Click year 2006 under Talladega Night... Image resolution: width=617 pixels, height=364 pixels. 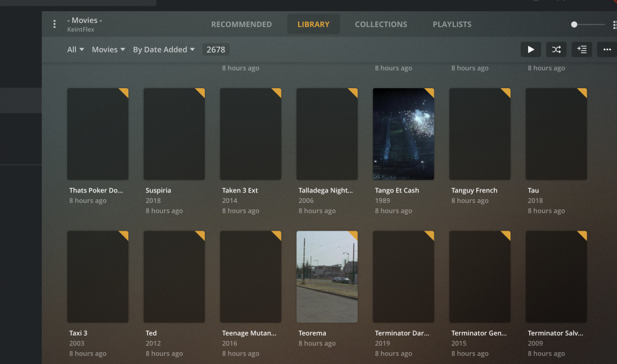(306, 201)
